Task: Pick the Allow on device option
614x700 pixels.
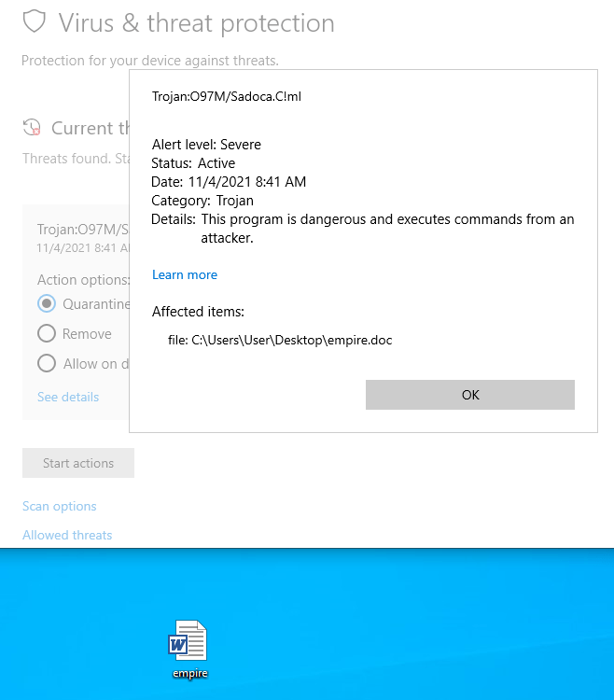Action: pyautogui.click(x=47, y=363)
